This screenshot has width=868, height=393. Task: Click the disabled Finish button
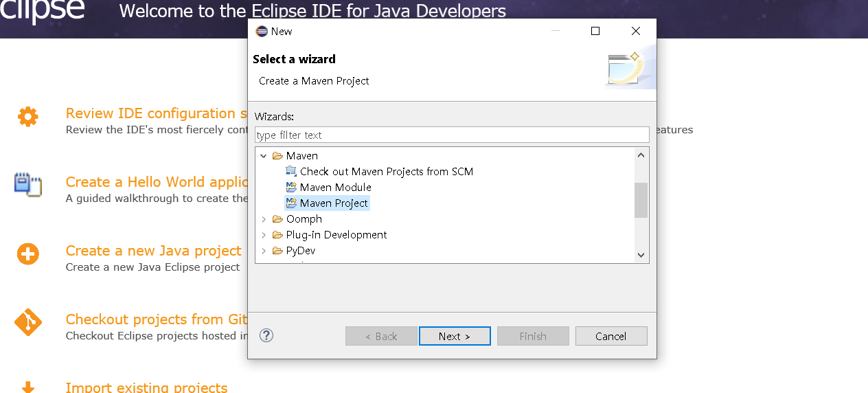tap(533, 336)
